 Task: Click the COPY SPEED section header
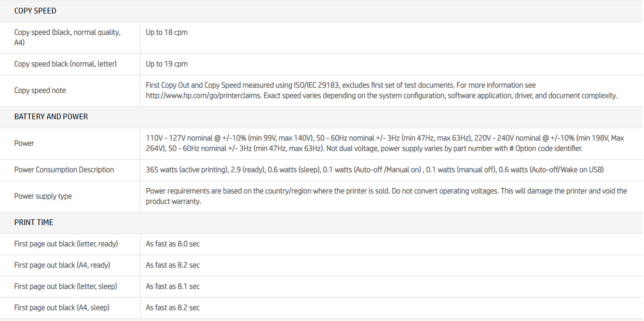tap(35, 11)
